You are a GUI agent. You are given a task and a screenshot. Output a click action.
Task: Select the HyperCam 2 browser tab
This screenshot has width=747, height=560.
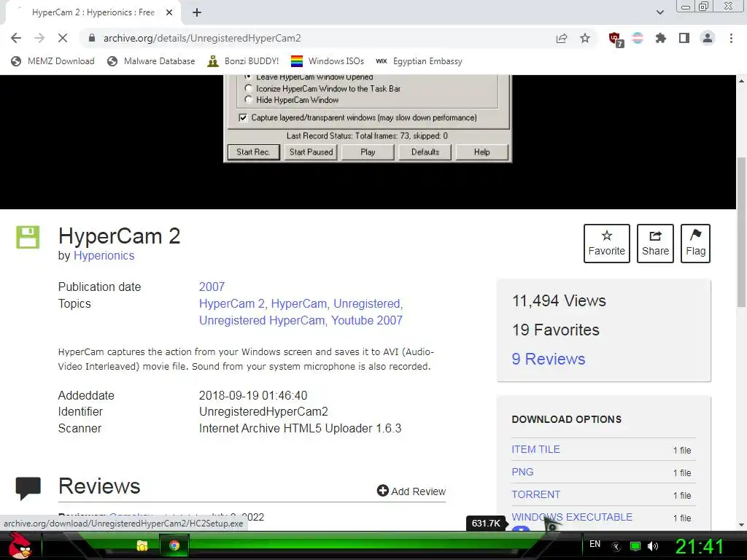[x=93, y=12]
